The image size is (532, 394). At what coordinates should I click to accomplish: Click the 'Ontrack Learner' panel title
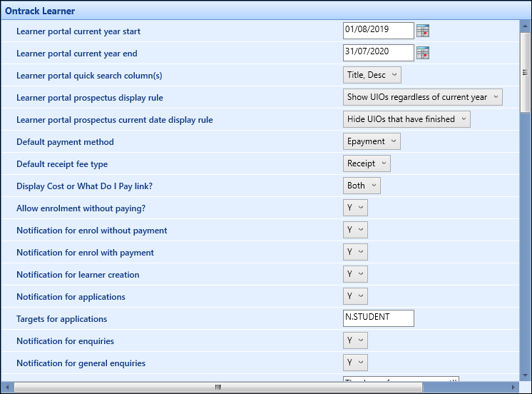40,11
